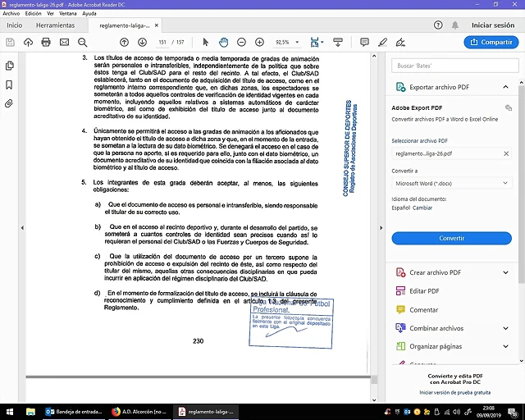Collapse the left navigation pane arrow
Screen dimensions: 525x420
22,228
